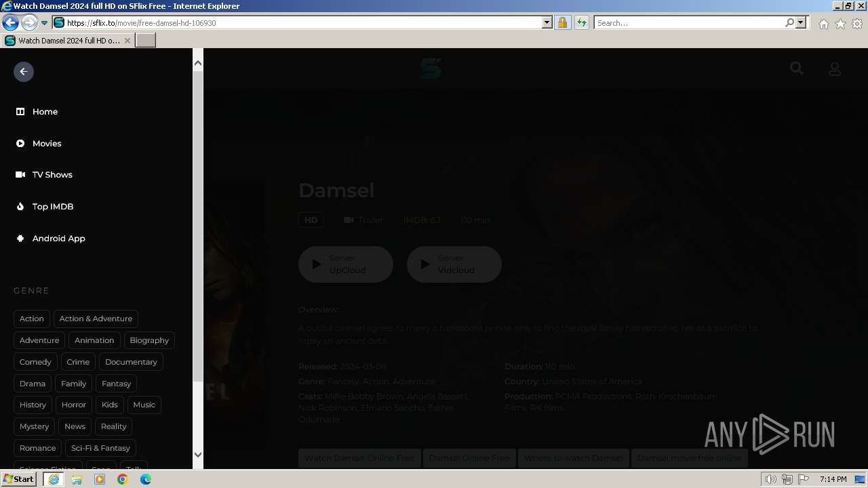The width and height of the screenshot is (868, 488).
Task: Click the Movies play icon
Action: [20, 144]
